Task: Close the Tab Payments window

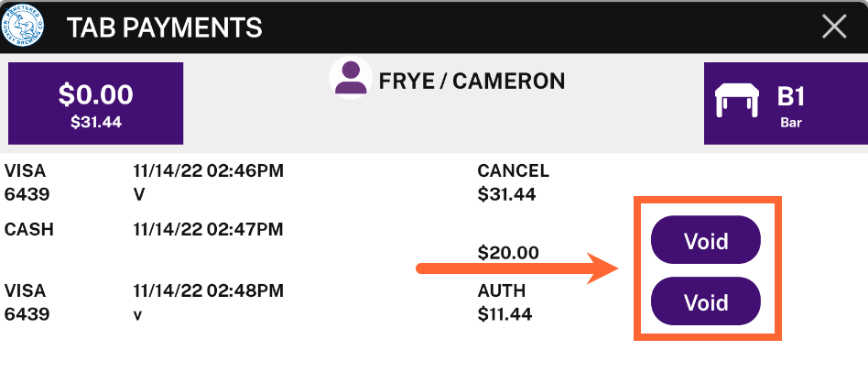Action: [834, 27]
